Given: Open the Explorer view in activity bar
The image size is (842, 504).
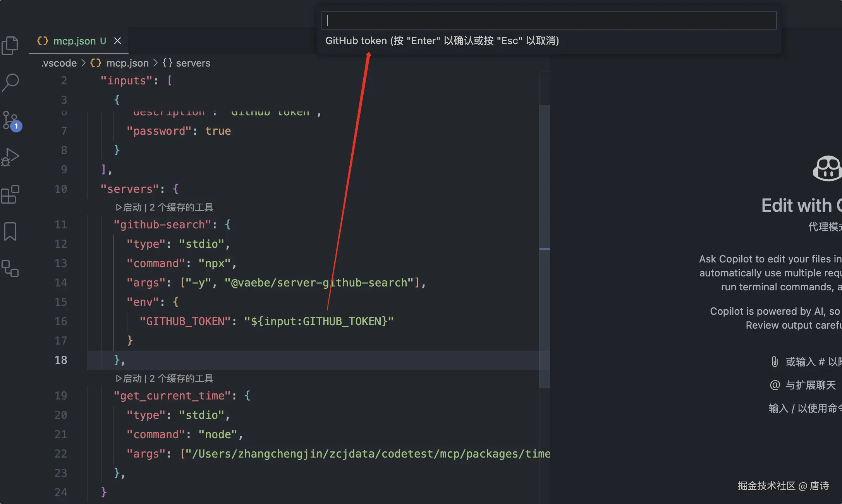Looking at the screenshot, I should (x=10, y=46).
